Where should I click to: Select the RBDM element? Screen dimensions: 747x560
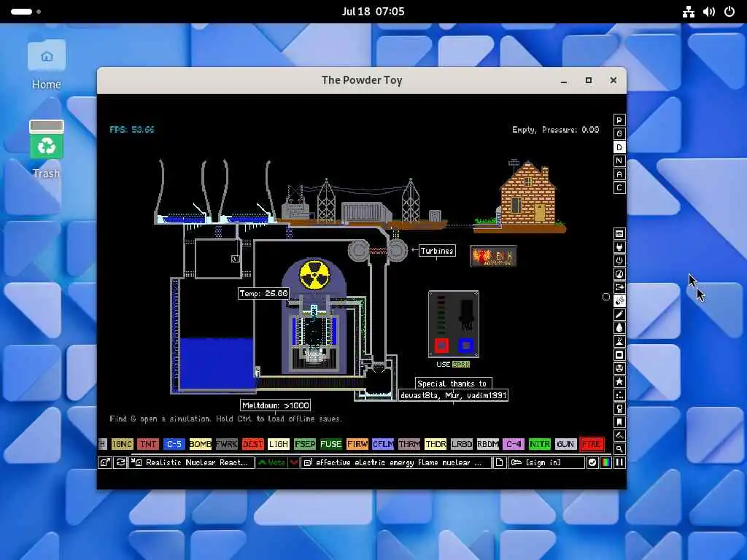488,444
